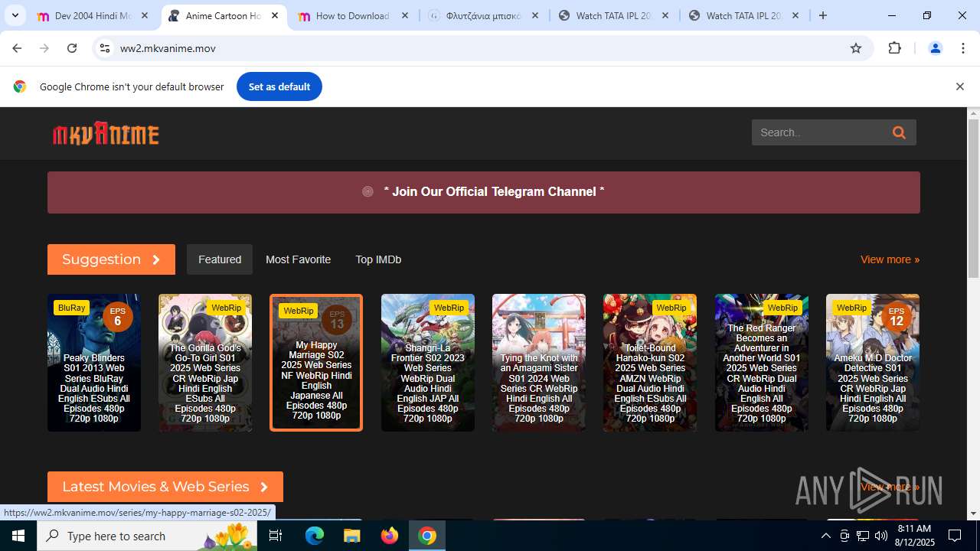Screen dimensions: 980x551
Task: Go back to previous page
Action: (x=17, y=48)
